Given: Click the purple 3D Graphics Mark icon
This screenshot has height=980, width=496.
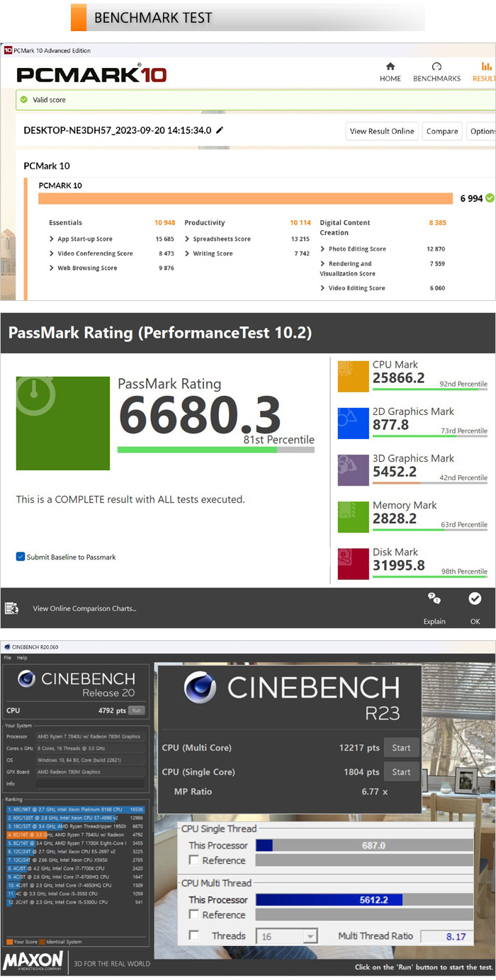Looking at the screenshot, I should 353,469.
